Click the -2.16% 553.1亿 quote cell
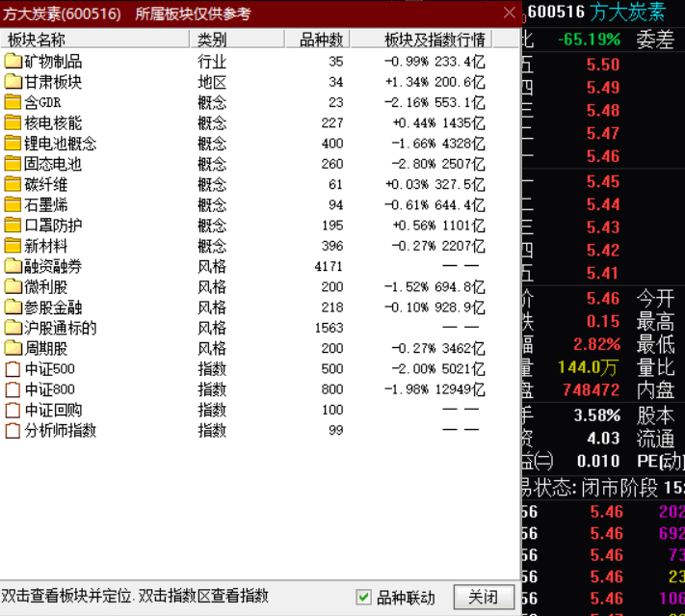The image size is (685, 616). 435,103
